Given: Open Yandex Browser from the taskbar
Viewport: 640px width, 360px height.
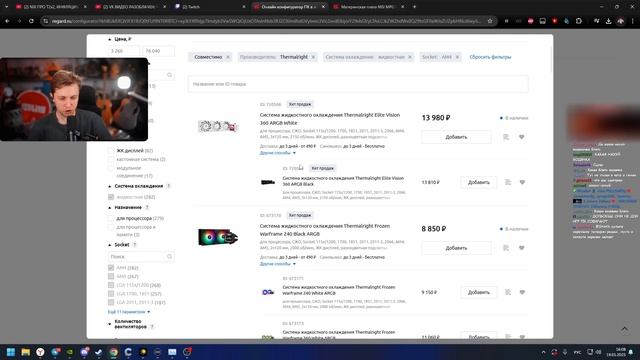Looking at the screenshot, I should click(x=40, y=352).
